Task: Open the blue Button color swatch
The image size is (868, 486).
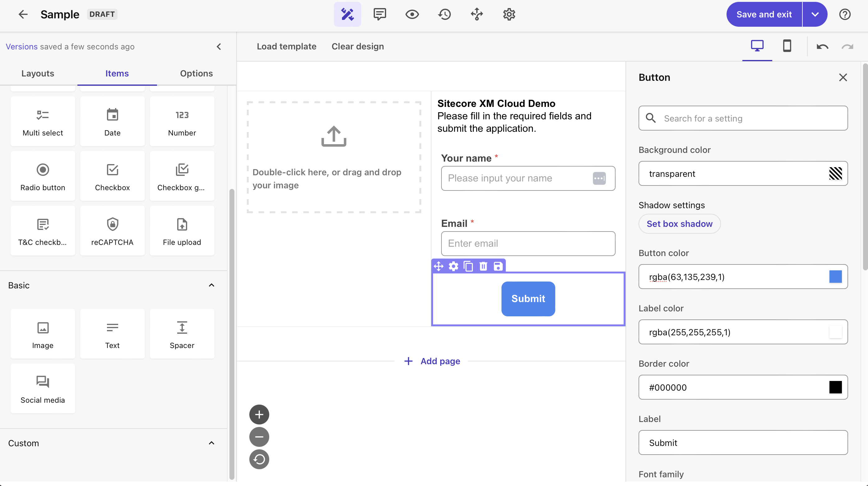Action: (835, 277)
